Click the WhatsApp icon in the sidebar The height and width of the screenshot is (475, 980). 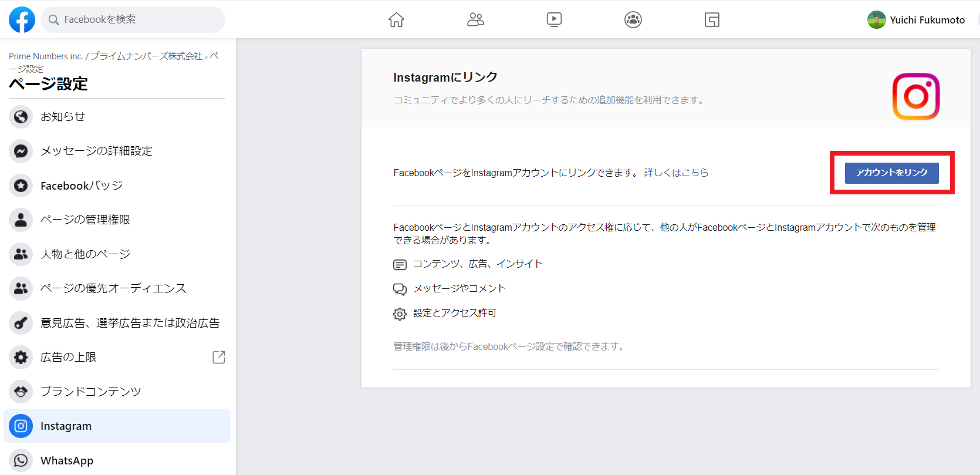21,460
